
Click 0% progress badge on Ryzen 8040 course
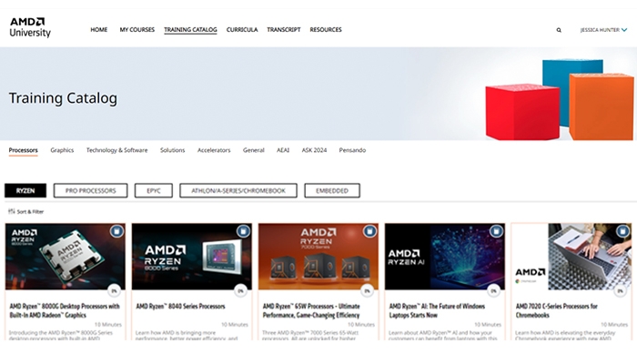(241, 291)
